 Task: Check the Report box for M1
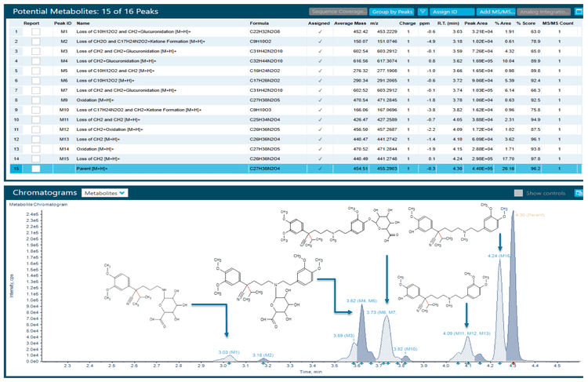(x=35, y=33)
